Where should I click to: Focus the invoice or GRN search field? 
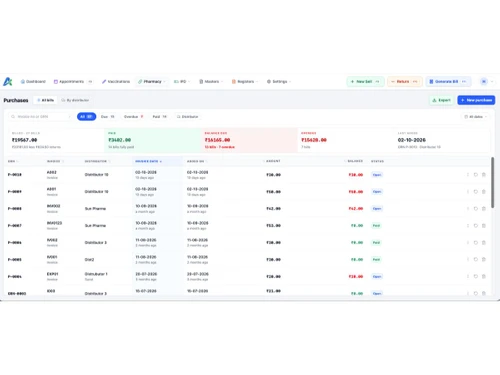click(41, 117)
